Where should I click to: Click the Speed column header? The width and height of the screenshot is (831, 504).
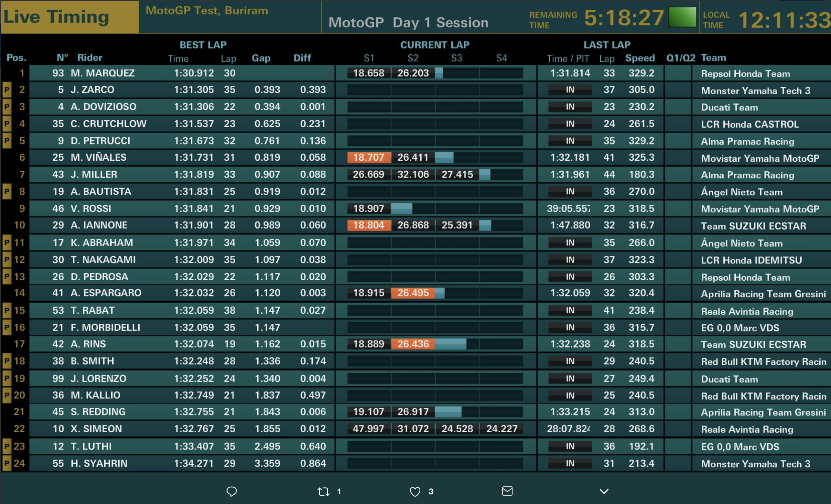point(640,58)
